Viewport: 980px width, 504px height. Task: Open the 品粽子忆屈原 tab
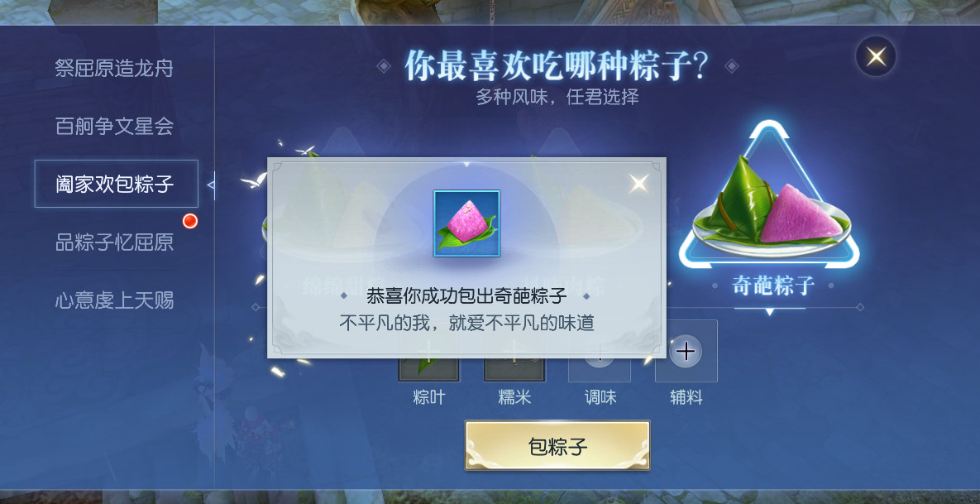click(114, 242)
